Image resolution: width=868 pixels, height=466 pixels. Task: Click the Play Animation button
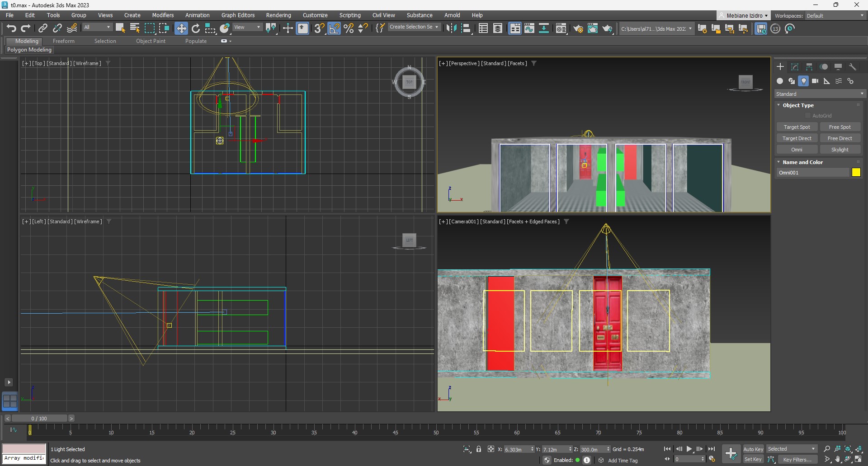(689, 449)
